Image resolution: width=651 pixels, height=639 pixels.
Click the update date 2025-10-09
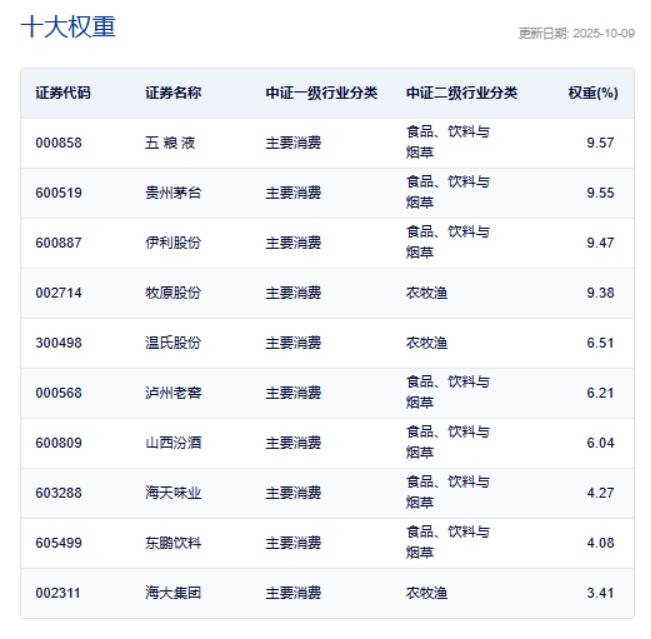(x=604, y=33)
